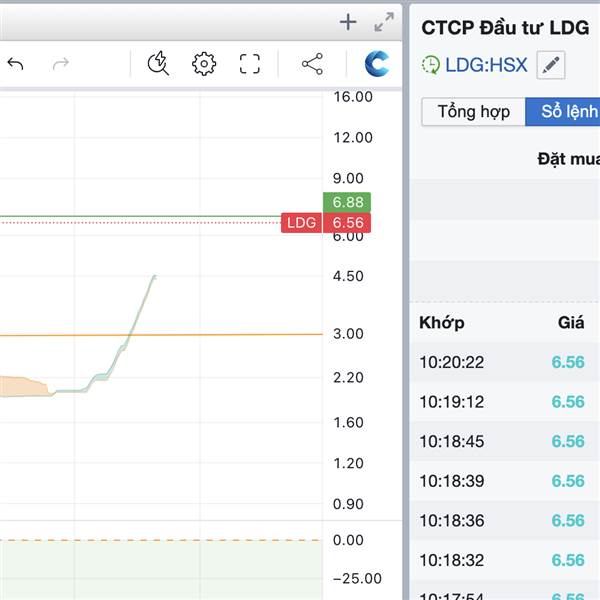Select trade row at 10:19:12

pos(505,401)
